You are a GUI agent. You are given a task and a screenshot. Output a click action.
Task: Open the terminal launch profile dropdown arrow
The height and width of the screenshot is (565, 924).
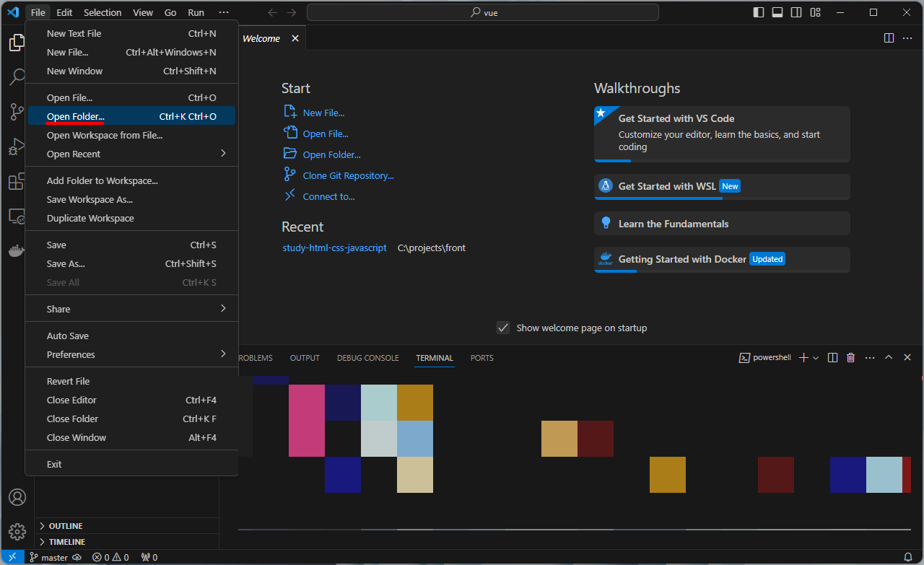pyautogui.click(x=816, y=358)
